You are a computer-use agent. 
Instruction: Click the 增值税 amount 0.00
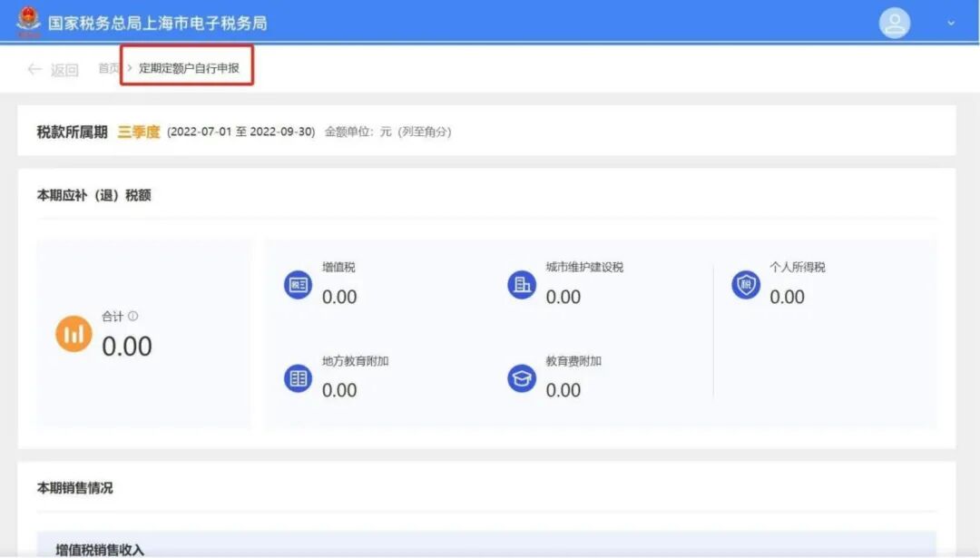339,297
